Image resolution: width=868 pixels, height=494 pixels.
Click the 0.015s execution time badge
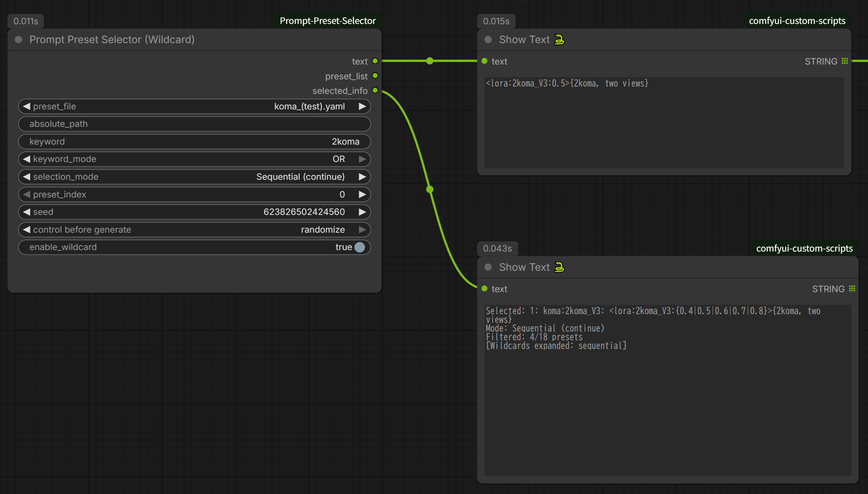point(496,21)
